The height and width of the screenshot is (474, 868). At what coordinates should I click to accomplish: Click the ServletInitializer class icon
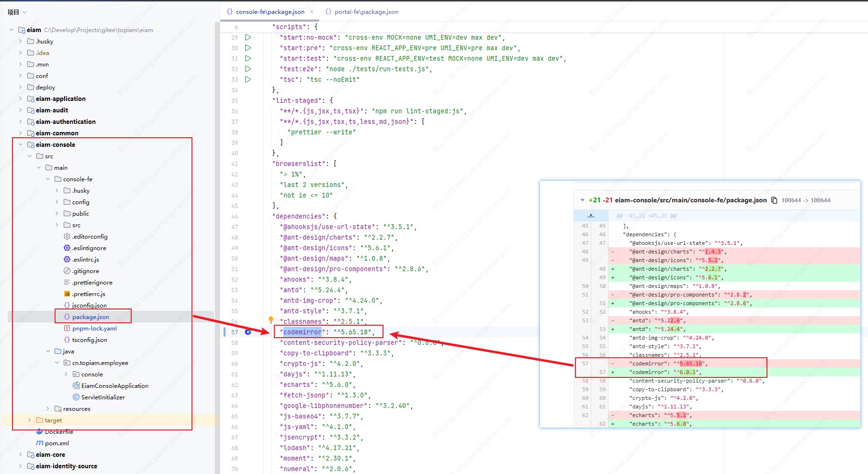point(76,397)
